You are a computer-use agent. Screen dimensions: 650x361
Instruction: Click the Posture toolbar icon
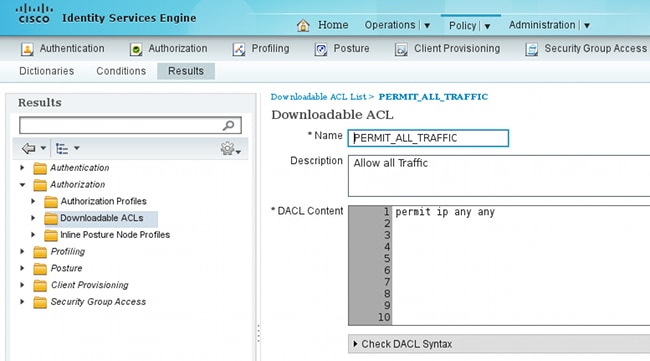[x=321, y=49]
